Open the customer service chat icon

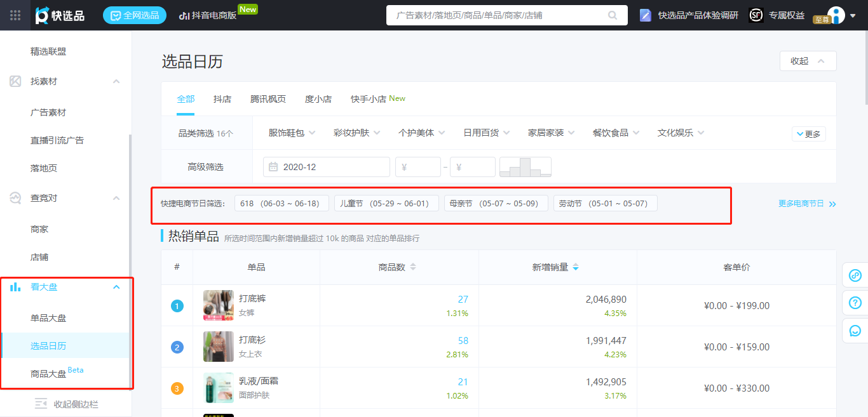[855, 331]
